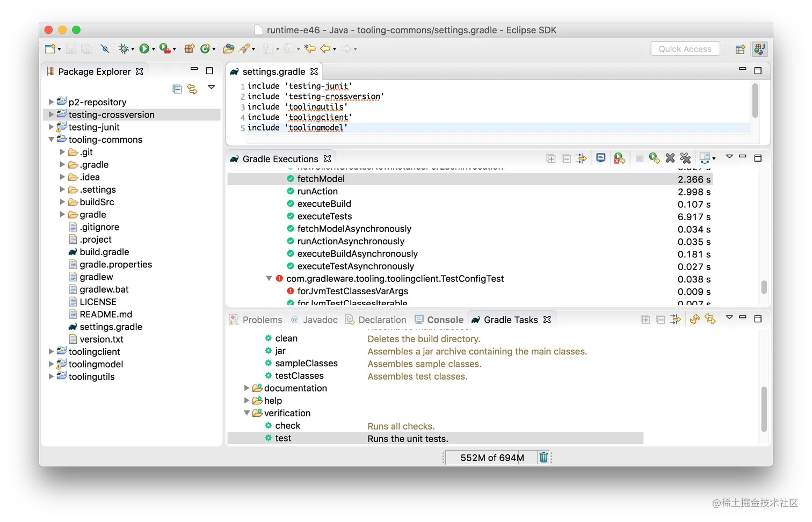812x522 pixels.
Task: Click the Open Perspective icon
Action: point(740,49)
